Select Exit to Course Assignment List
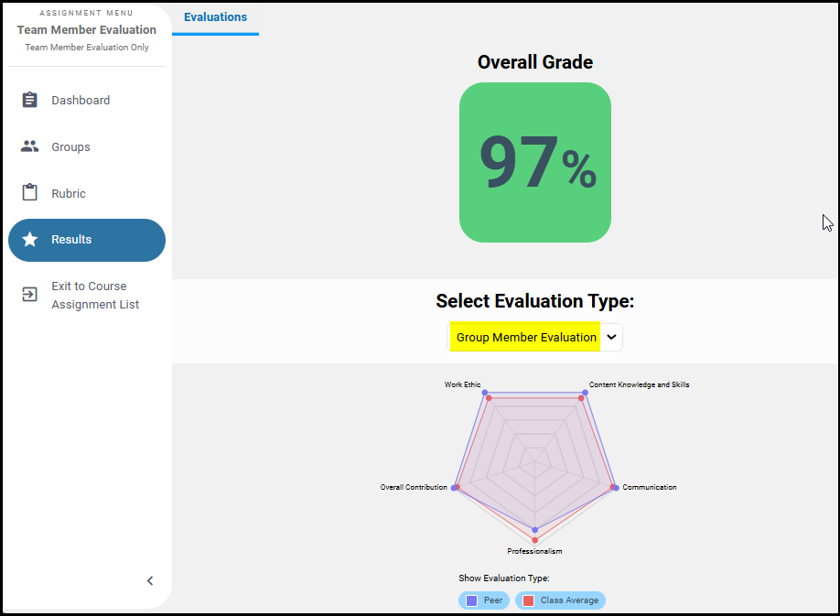Screen dimensions: 840x616 pyautogui.click(x=95, y=295)
